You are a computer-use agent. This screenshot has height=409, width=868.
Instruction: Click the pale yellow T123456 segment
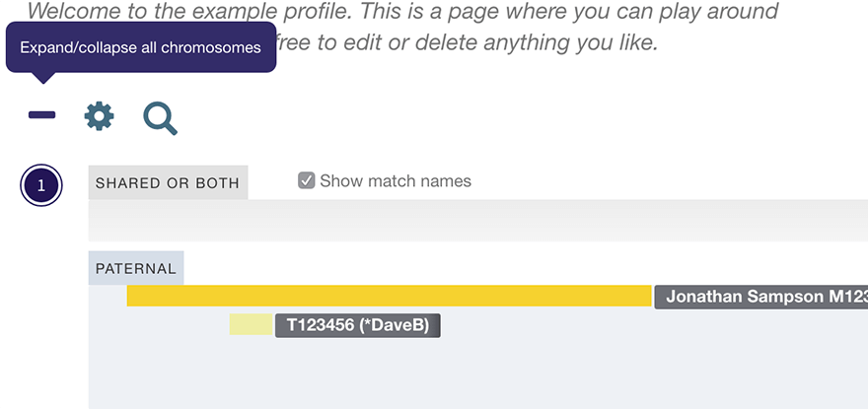point(251,324)
